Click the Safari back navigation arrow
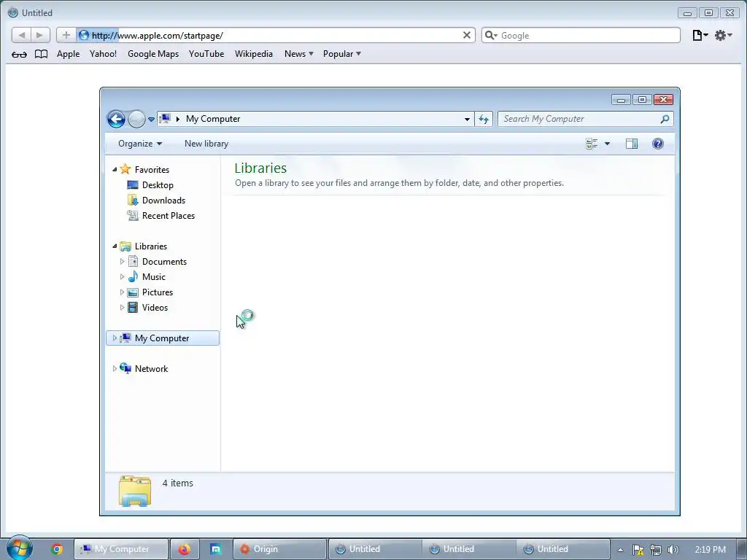Screen dimensions: 747x560 (21, 35)
